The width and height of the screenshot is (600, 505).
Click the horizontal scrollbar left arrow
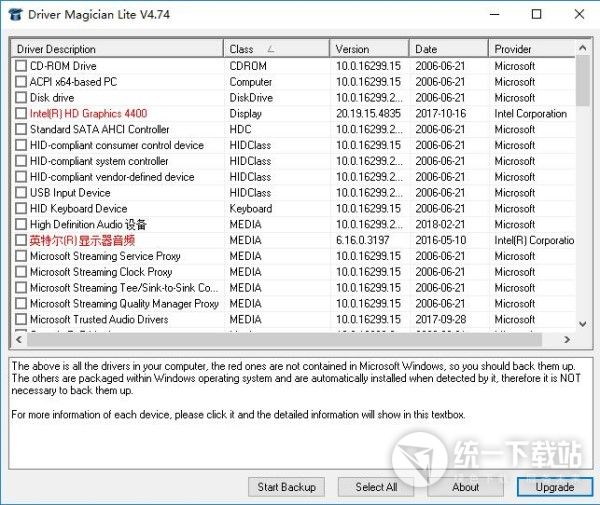[x=19, y=339]
